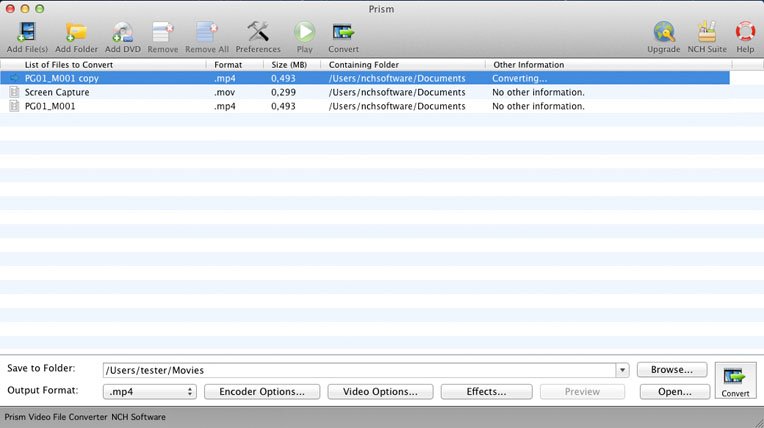Click the Video Options... button
This screenshot has height=428, width=764.
point(380,392)
